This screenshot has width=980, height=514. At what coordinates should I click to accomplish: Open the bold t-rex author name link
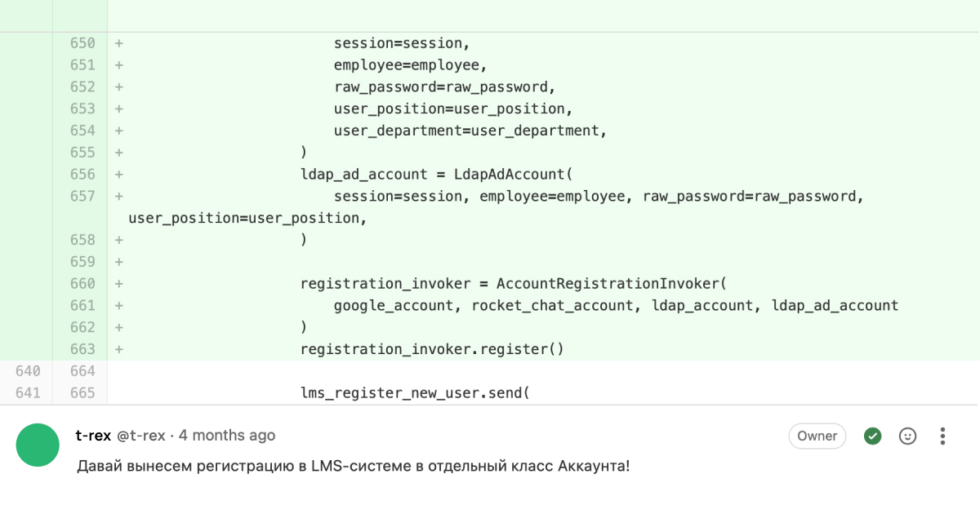pyautogui.click(x=93, y=436)
